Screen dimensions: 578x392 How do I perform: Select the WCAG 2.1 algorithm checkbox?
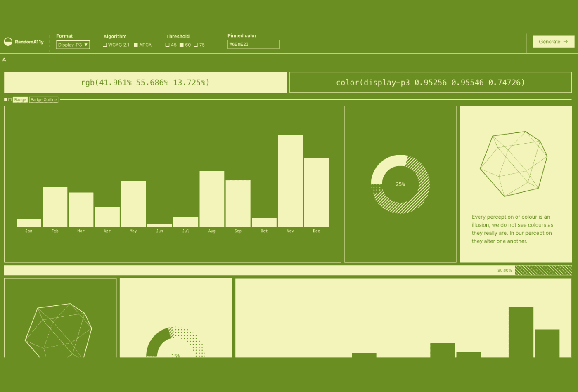[x=104, y=45]
